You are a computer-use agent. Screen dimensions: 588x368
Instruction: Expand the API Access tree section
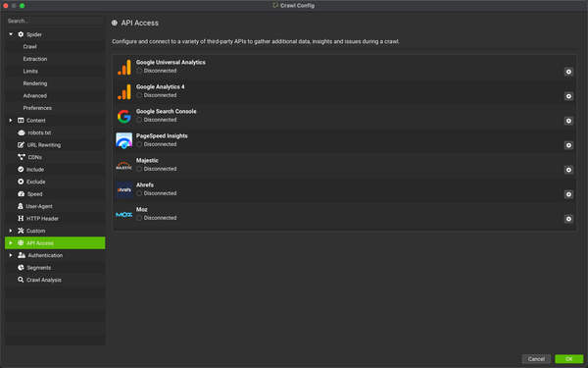point(11,243)
